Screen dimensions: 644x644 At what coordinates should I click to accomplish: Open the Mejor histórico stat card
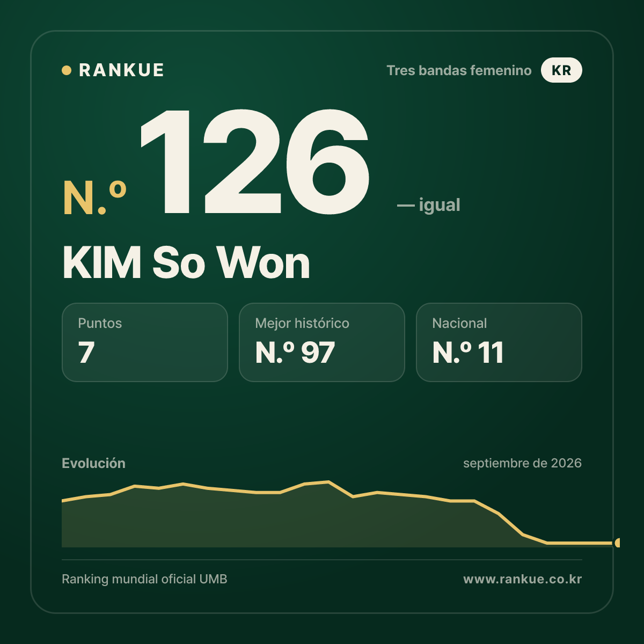coord(322,342)
